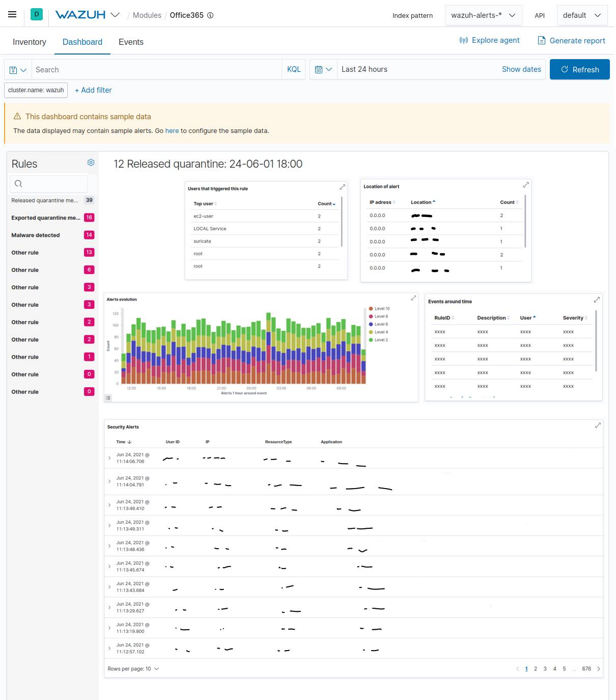
Task: Open the Rows per page dropdown
Action: 133,668
